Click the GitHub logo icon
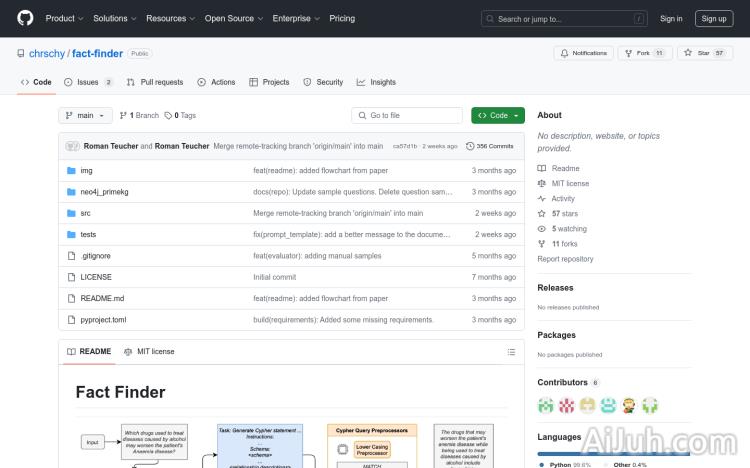This screenshot has width=750, height=468. pyautogui.click(x=25, y=18)
